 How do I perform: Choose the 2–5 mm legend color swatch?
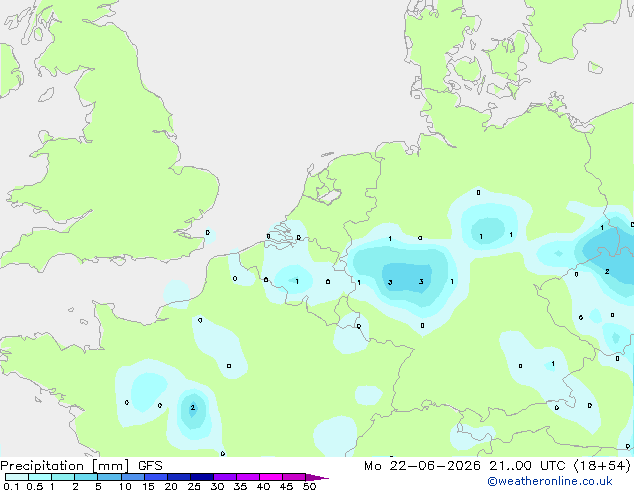click(x=86, y=477)
